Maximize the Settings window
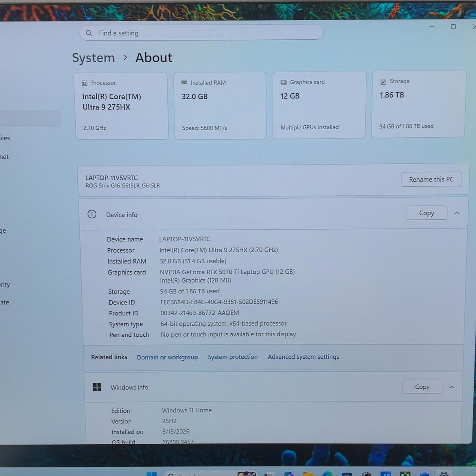Screen dimensions: 476x476 [453, 27]
